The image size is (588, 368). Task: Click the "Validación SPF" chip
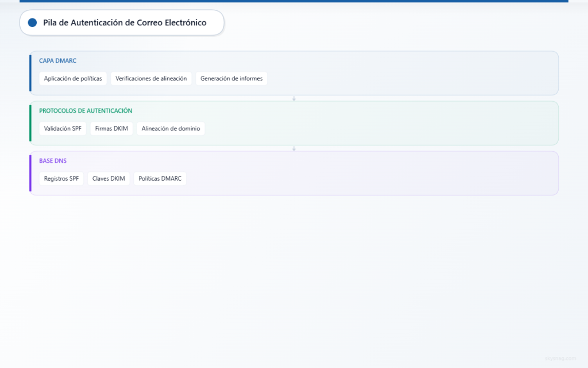(63, 129)
